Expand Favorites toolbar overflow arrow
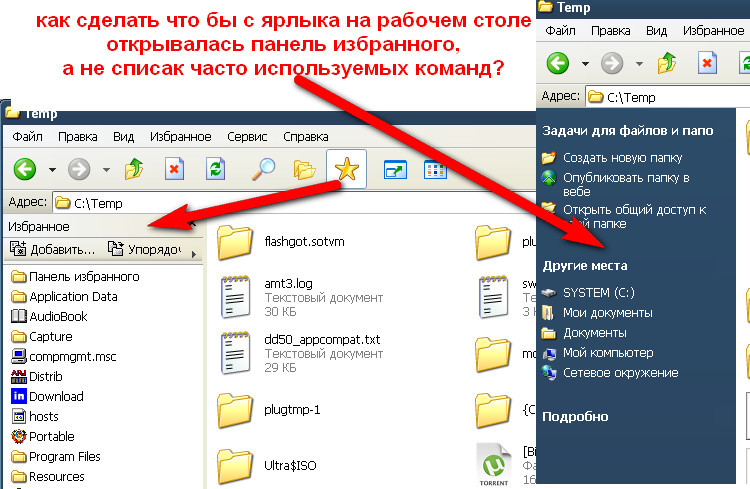 pos(194,254)
